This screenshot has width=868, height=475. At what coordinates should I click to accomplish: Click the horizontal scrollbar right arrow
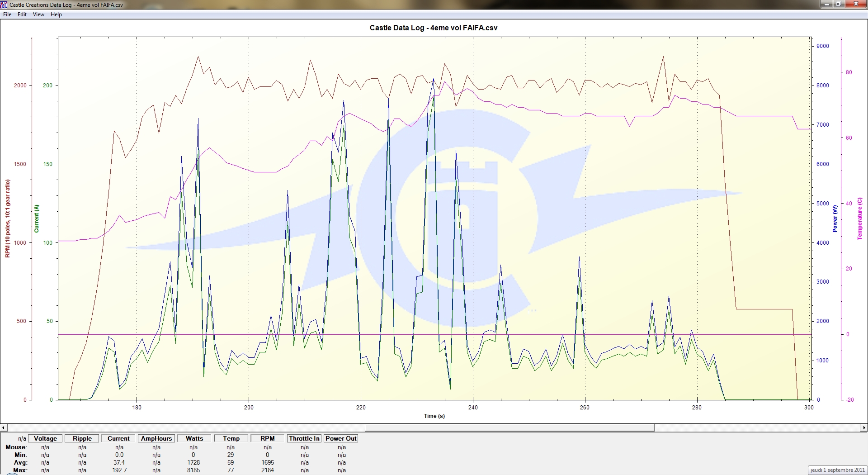[864, 427]
